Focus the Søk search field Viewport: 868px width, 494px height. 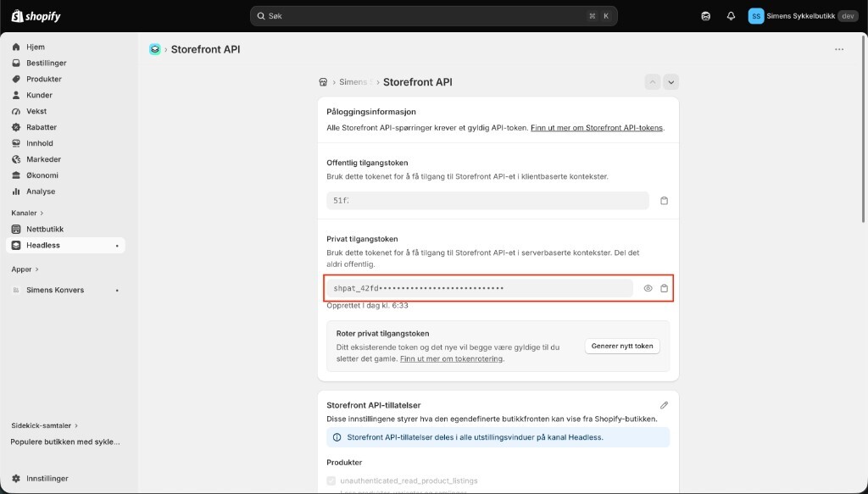coord(433,16)
